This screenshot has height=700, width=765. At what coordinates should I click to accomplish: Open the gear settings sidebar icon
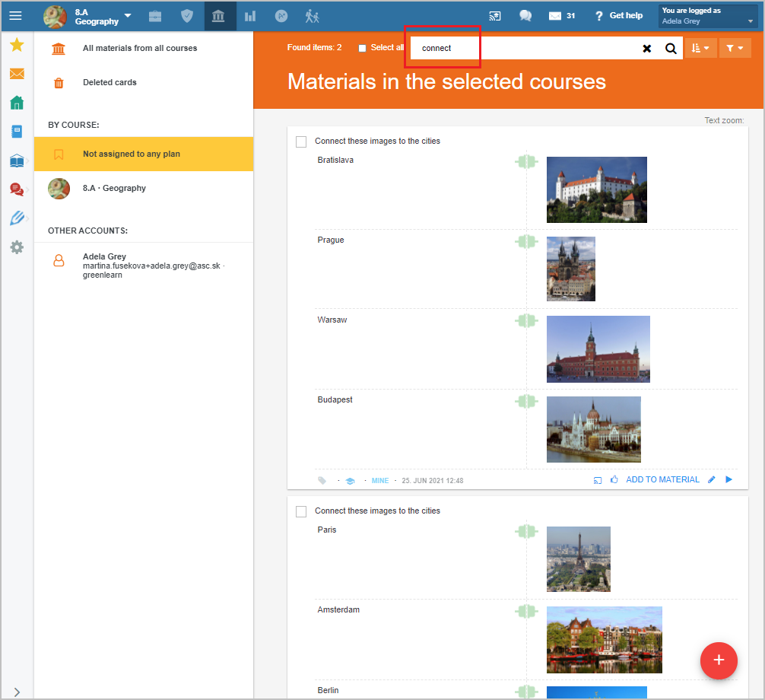point(17,247)
